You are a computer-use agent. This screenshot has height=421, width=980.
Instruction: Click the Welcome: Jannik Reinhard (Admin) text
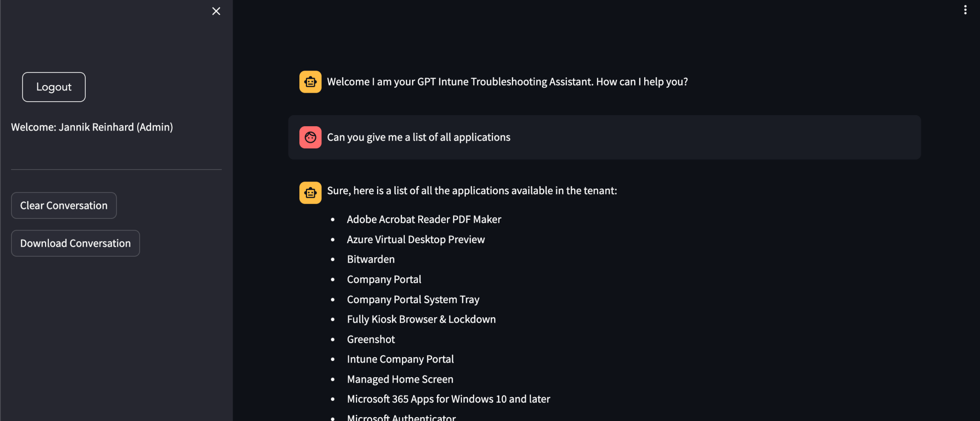92,127
